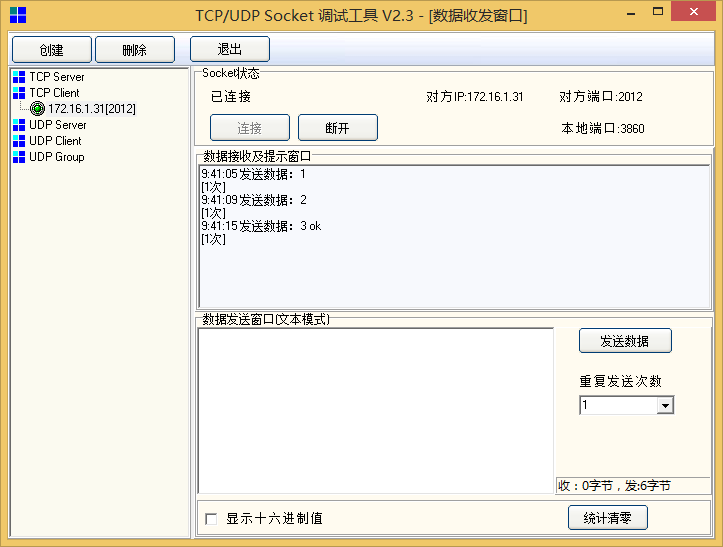Click the 对方IP:172.16.1.31 label
Image resolution: width=723 pixels, height=547 pixels.
pos(474,97)
